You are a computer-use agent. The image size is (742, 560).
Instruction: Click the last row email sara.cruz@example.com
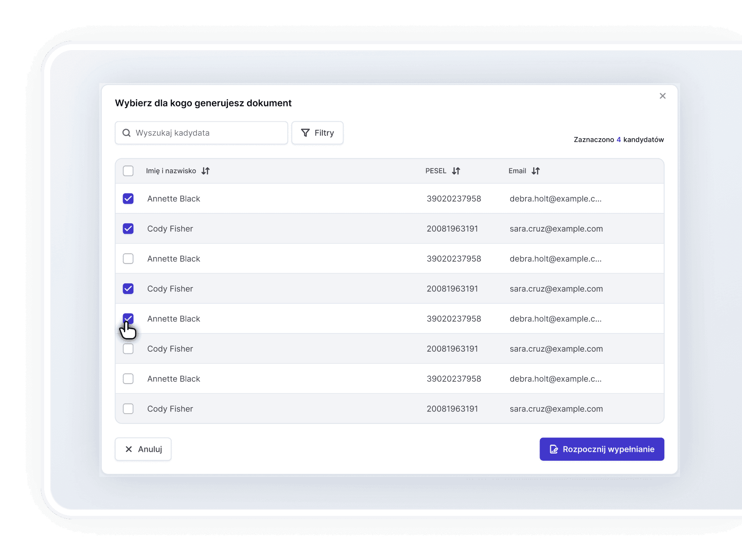pyautogui.click(x=556, y=409)
